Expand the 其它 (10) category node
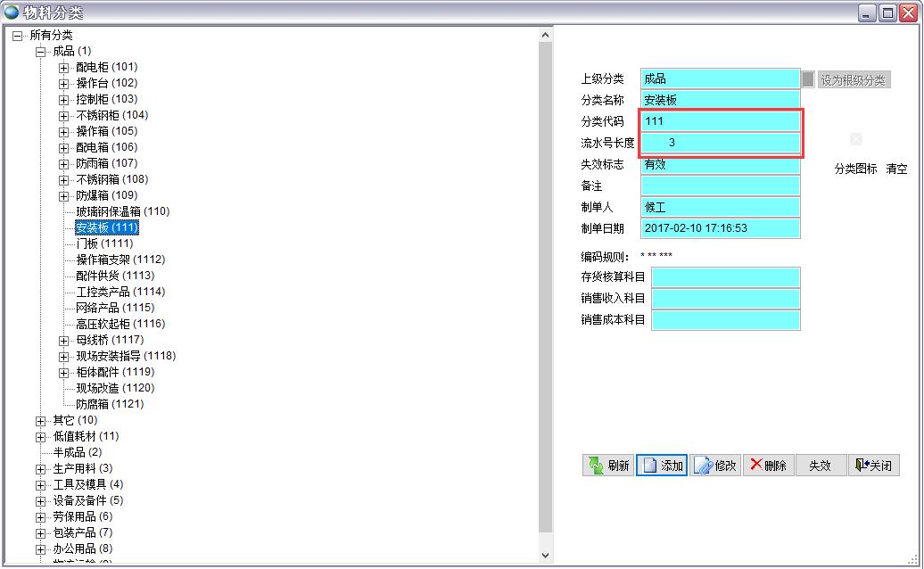The height and width of the screenshot is (569, 924). (x=40, y=421)
